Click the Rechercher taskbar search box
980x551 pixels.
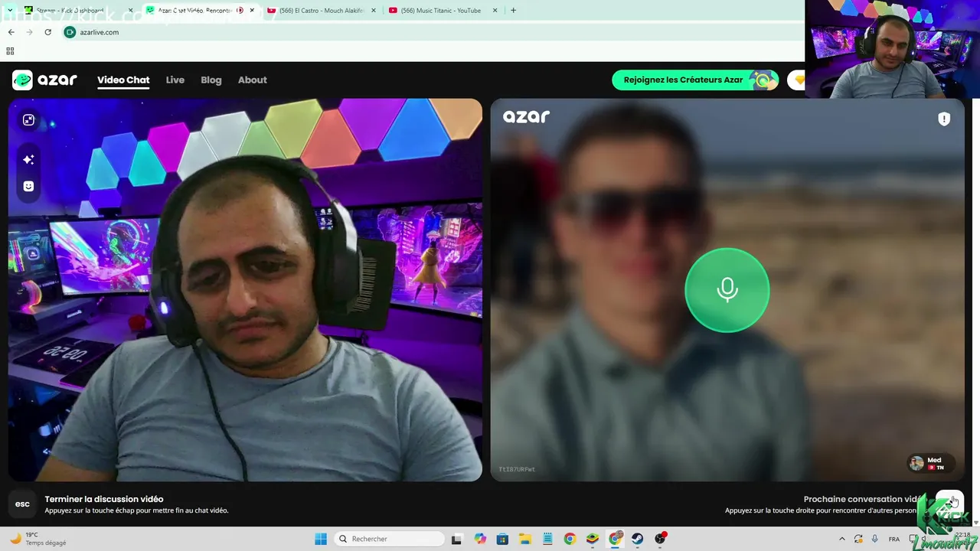[387, 539]
